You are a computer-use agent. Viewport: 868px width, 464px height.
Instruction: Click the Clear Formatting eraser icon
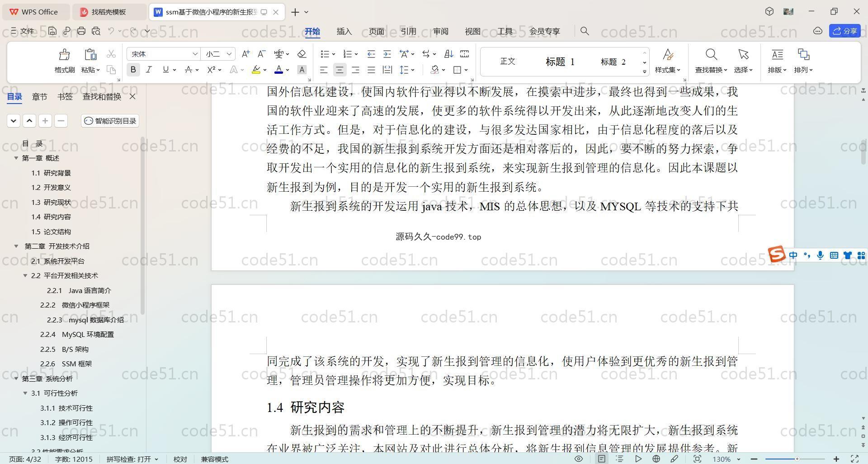pyautogui.click(x=302, y=54)
